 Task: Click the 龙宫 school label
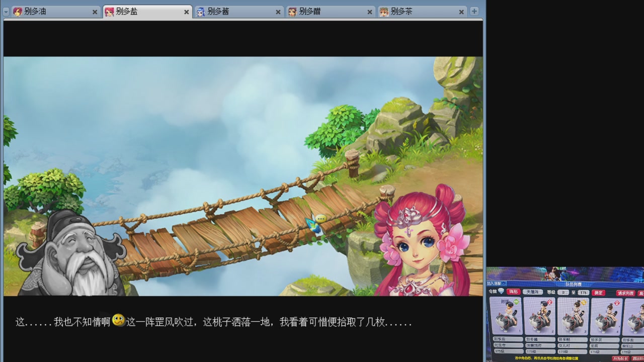604,345
